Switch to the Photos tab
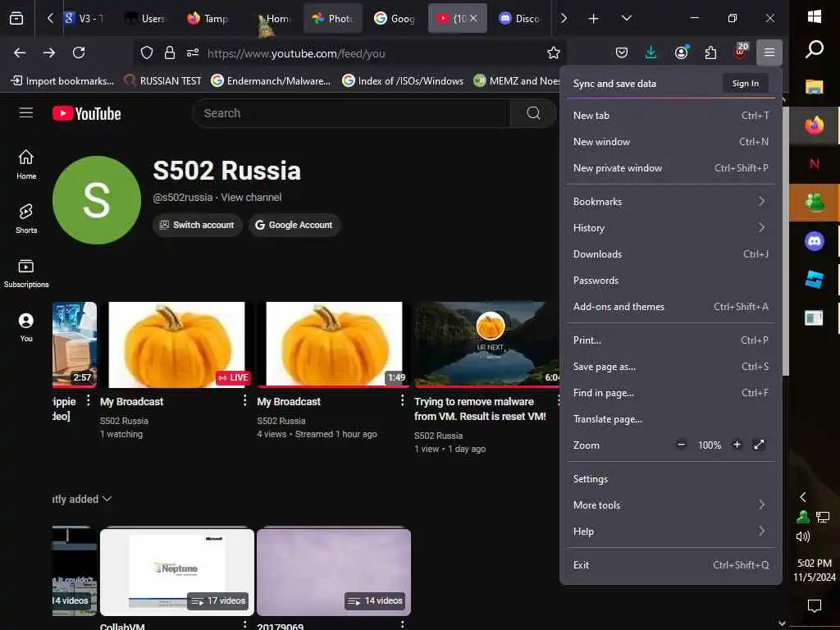The width and height of the screenshot is (840, 630). click(333, 19)
